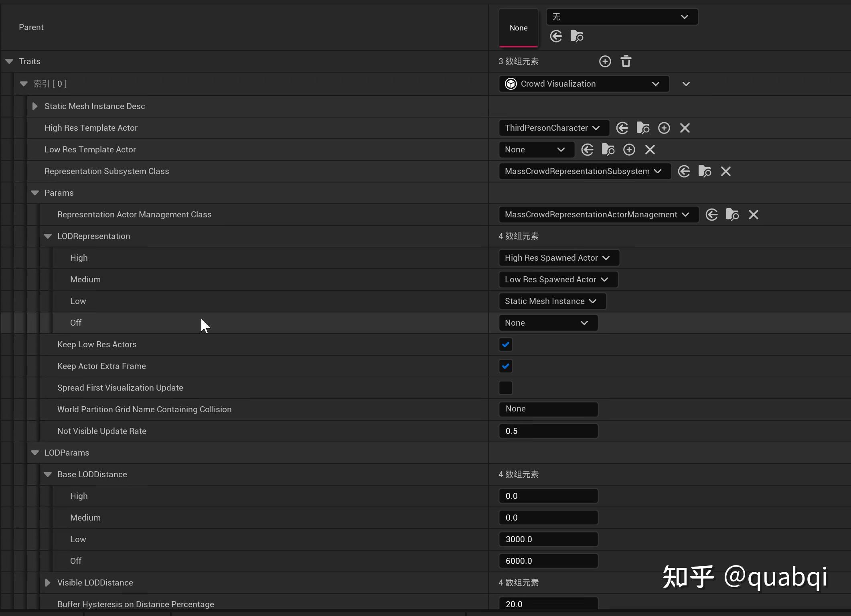The height and width of the screenshot is (616, 851).
Task: Add a new element to the Traits array
Action: click(605, 61)
